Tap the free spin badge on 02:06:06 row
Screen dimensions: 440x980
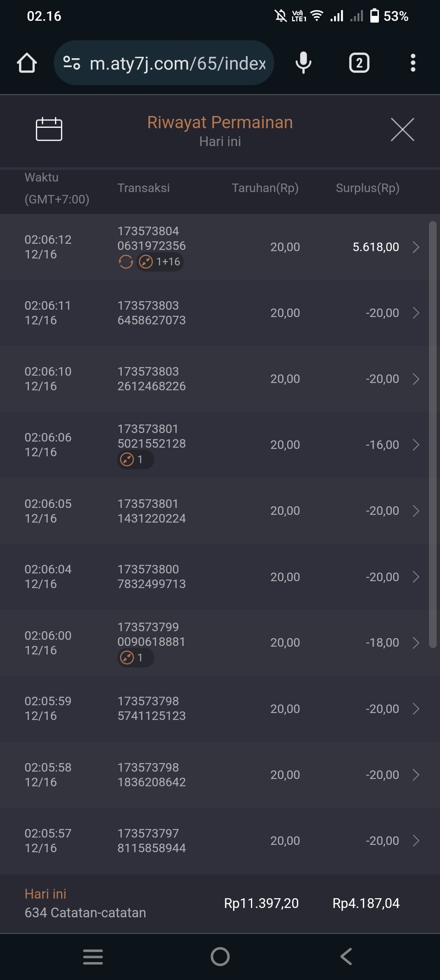coord(135,460)
